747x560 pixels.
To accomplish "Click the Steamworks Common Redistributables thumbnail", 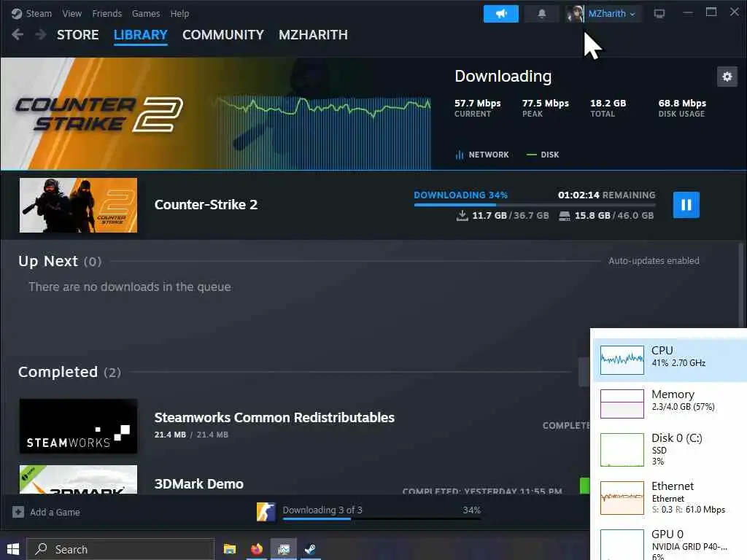I will 78,426.
